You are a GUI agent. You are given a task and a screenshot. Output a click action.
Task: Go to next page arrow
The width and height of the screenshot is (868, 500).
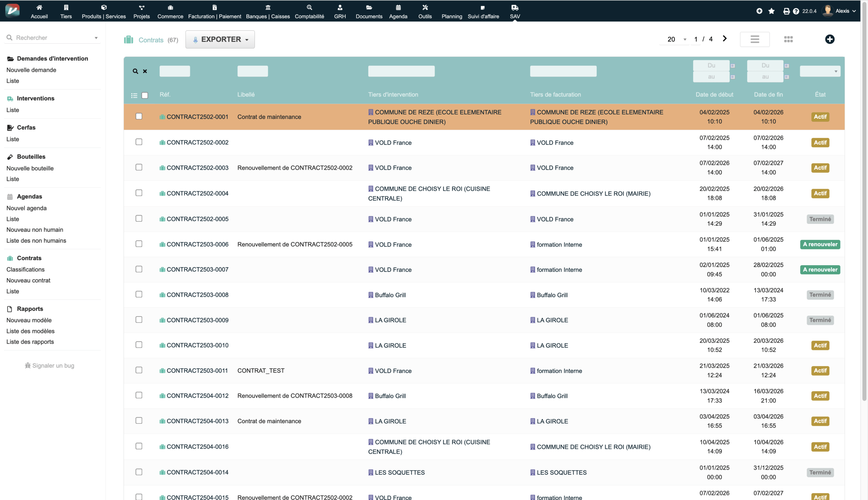tap(725, 39)
